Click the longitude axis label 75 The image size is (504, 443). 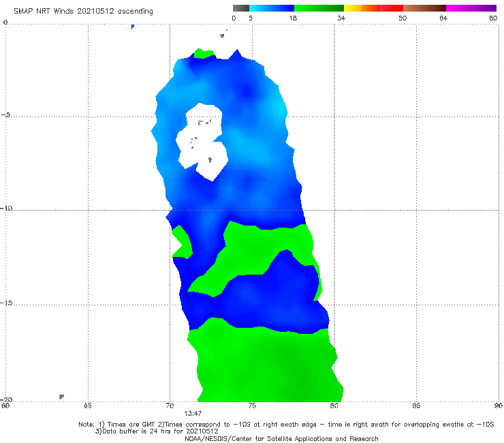coord(252,406)
